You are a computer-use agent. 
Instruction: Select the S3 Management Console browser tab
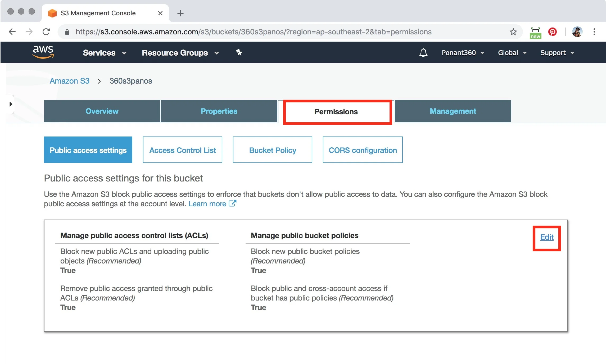click(x=105, y=13)
